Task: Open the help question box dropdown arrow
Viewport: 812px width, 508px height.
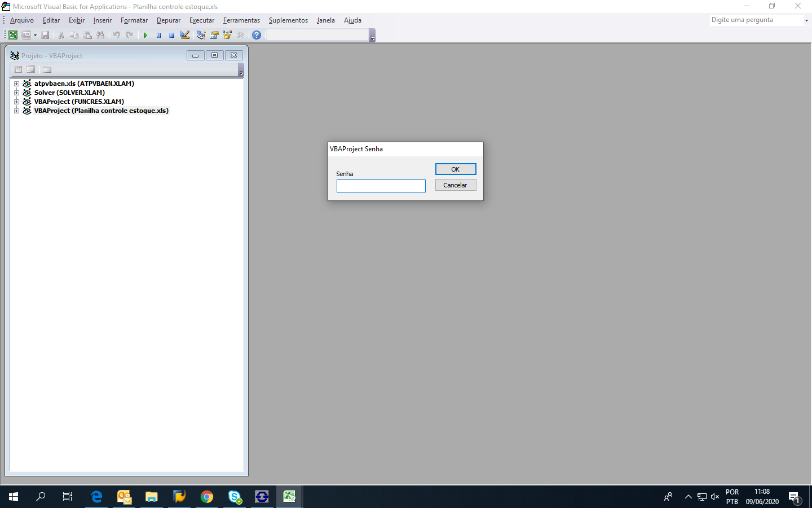Action: click(x=806, y=20)
